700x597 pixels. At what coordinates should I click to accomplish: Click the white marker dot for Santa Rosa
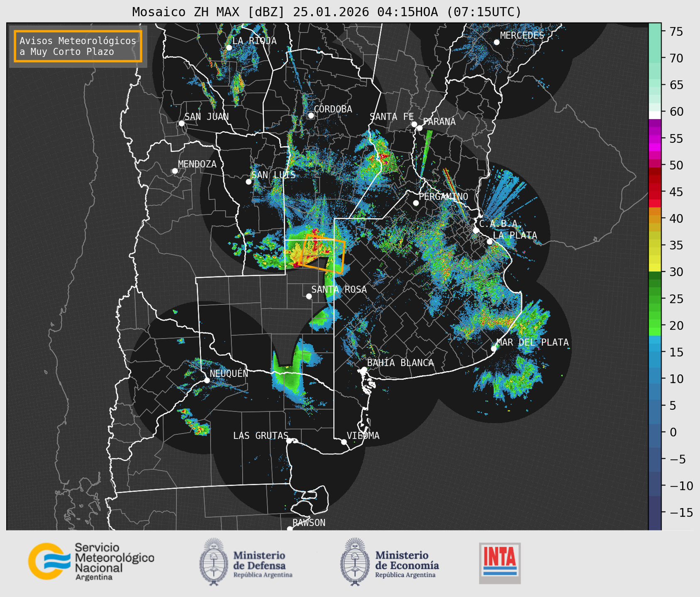(309, 296)
